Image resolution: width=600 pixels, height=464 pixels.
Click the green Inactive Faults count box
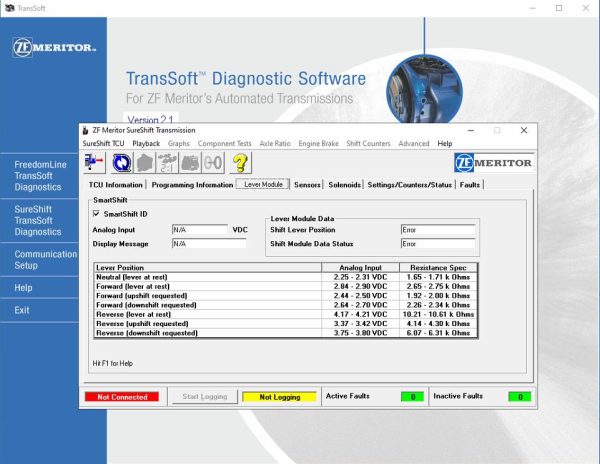520,397
